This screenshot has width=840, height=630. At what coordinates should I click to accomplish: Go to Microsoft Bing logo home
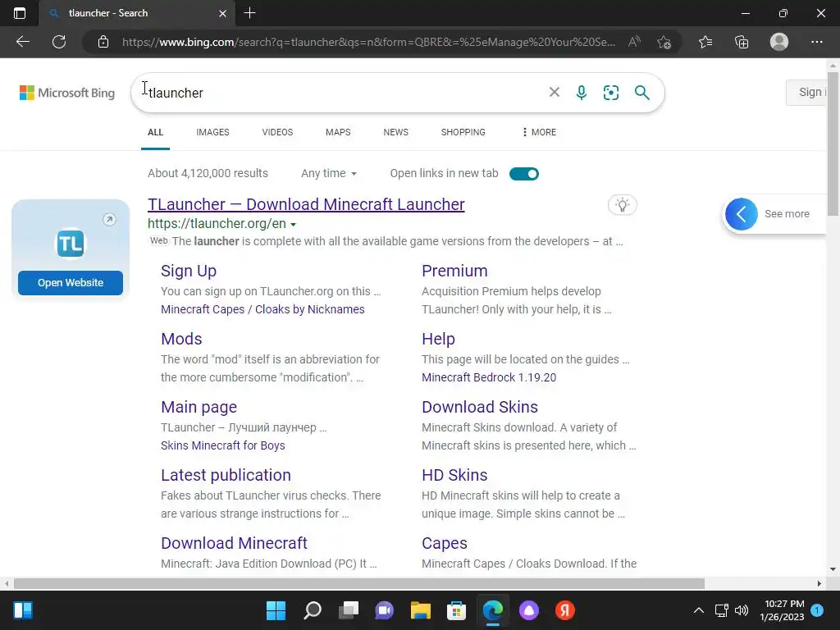tap(67, 93)
